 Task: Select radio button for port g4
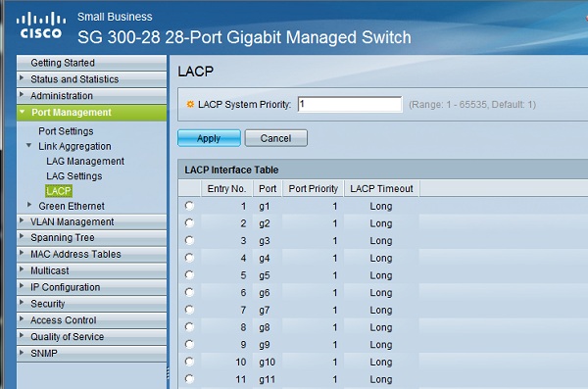point(189,258)
